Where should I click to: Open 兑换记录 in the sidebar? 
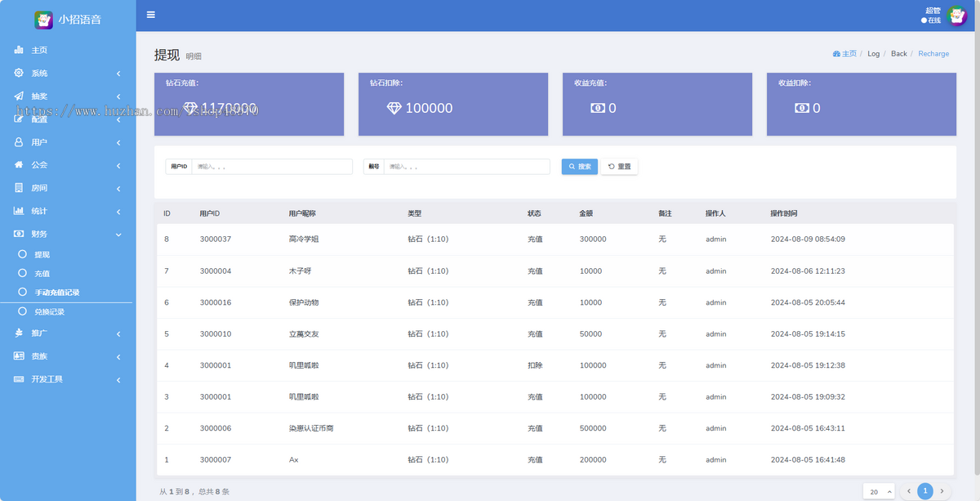click(x=49, y=312)
